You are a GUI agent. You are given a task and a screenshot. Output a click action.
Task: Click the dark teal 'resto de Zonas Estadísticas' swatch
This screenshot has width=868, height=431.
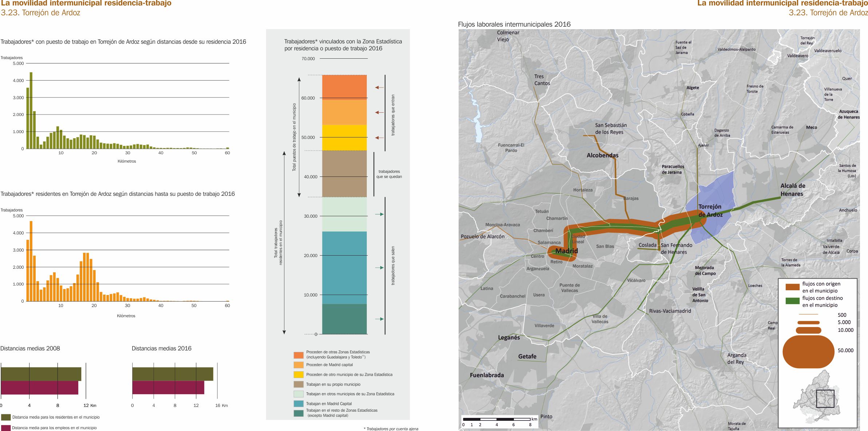298,413
